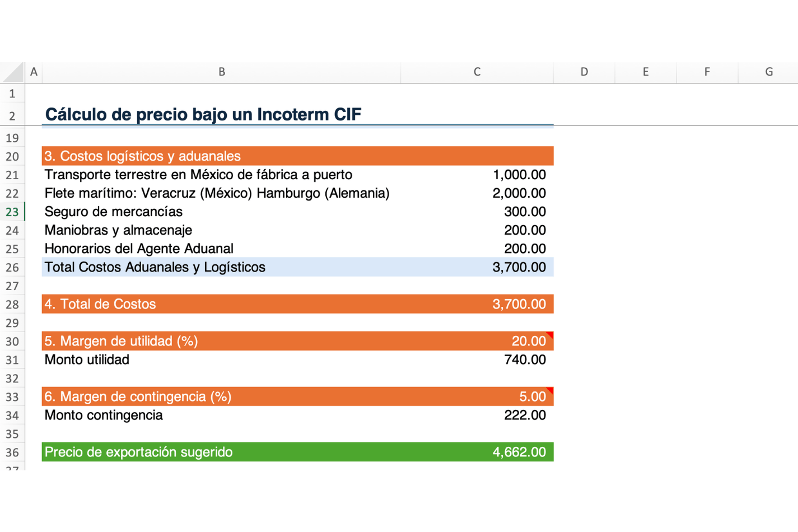Click '5. Margen de utilidad (%)' cell
Image resolution: width=798 pixels, height=532 pixels.
point(221,341)
